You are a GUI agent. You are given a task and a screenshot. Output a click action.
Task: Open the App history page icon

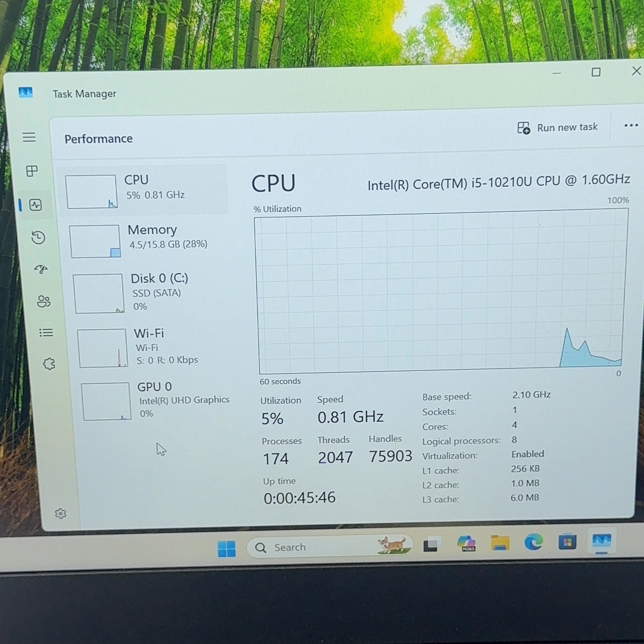pos(38,237)
